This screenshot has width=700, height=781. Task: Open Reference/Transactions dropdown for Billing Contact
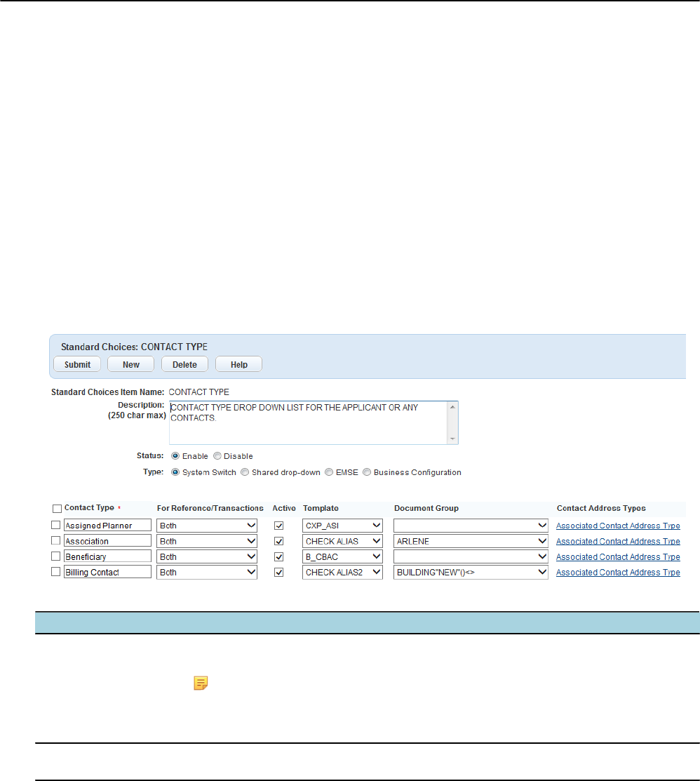pyautogui.click(x=207, y=573)
